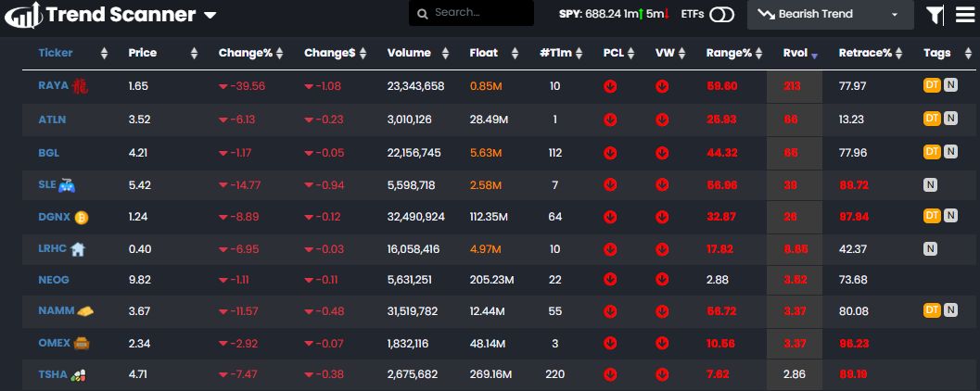The image size is (980, 391).
Task: Click the PCL down-arrow icon in OMEX row
Action: point(610,344)
